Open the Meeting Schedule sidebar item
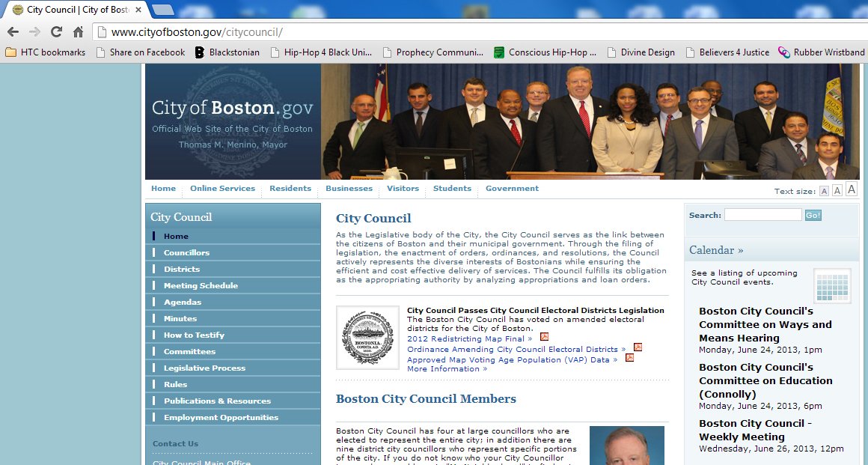The width and height of the screenshot is (868, 465). [x=201, y=286]
